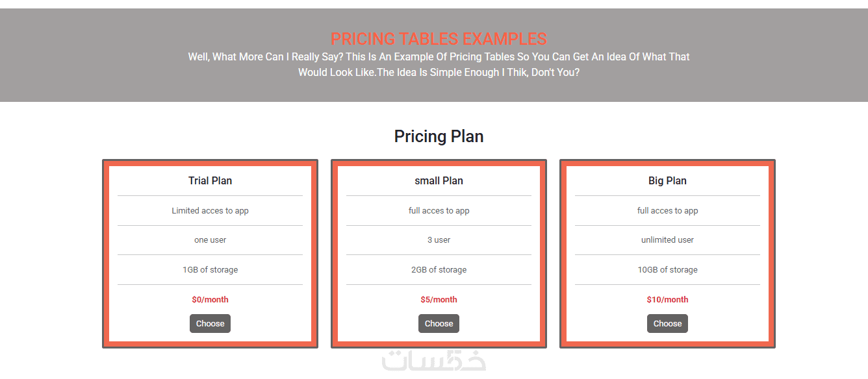Click the 'PRICING TABLES EXAMPLES' header title

(439, 39)
